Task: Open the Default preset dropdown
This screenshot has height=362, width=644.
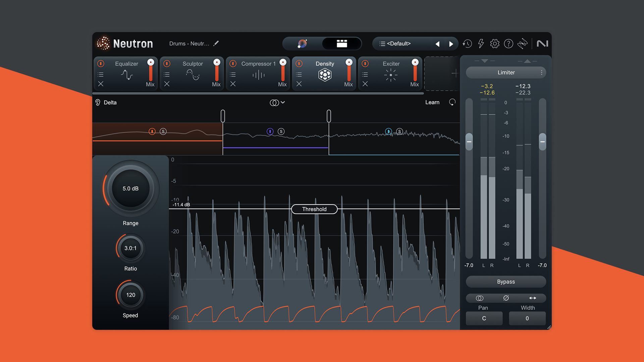Action: (x=399, y=44)
